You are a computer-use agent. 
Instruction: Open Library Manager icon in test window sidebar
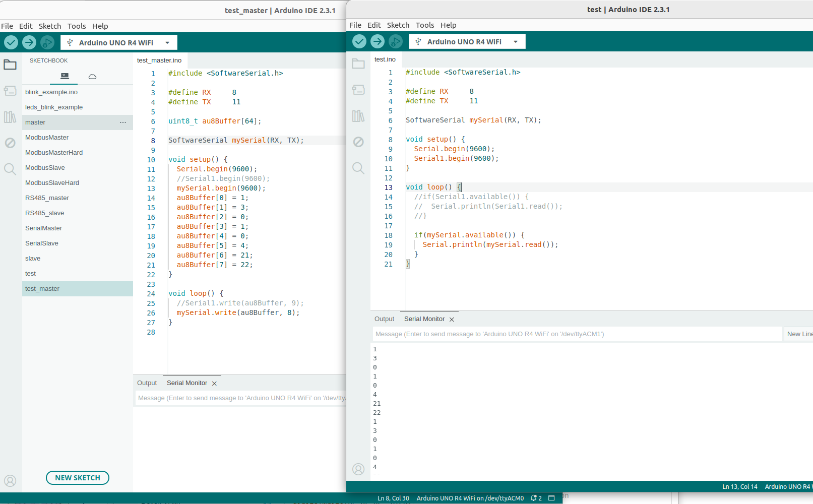tap(358, 116)
